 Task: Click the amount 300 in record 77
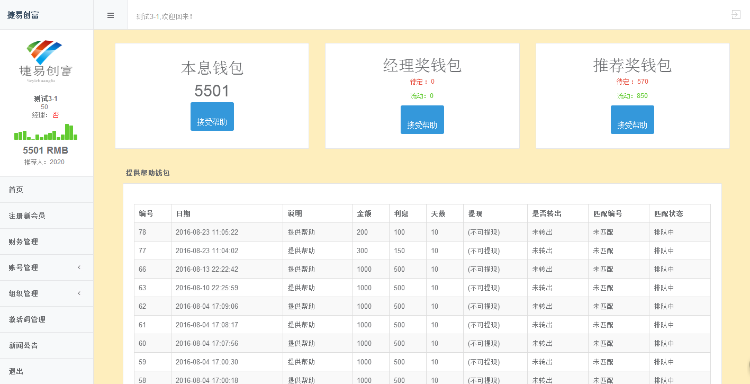pyautogui.click(x=362, y=251)
